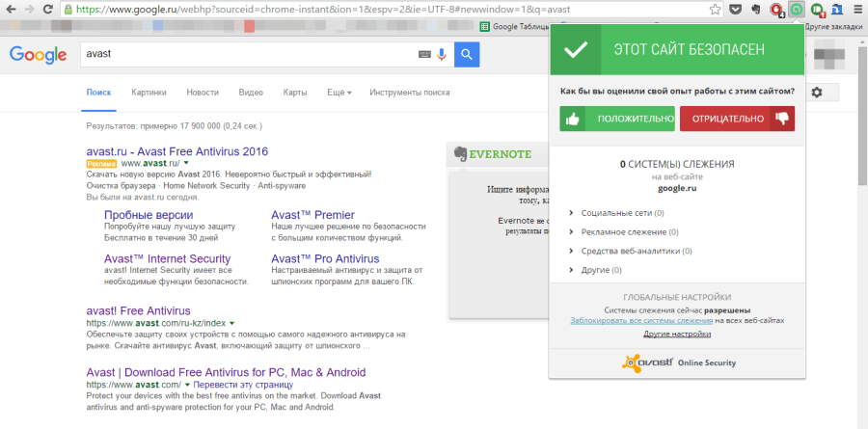Rate site ОТРИЦАТЕЛЬНО
Screen dimensions: 868x429
[x=737, y=119]
